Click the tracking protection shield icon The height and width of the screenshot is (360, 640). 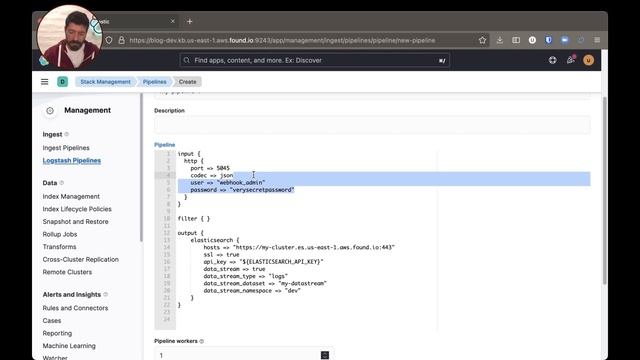109,40
